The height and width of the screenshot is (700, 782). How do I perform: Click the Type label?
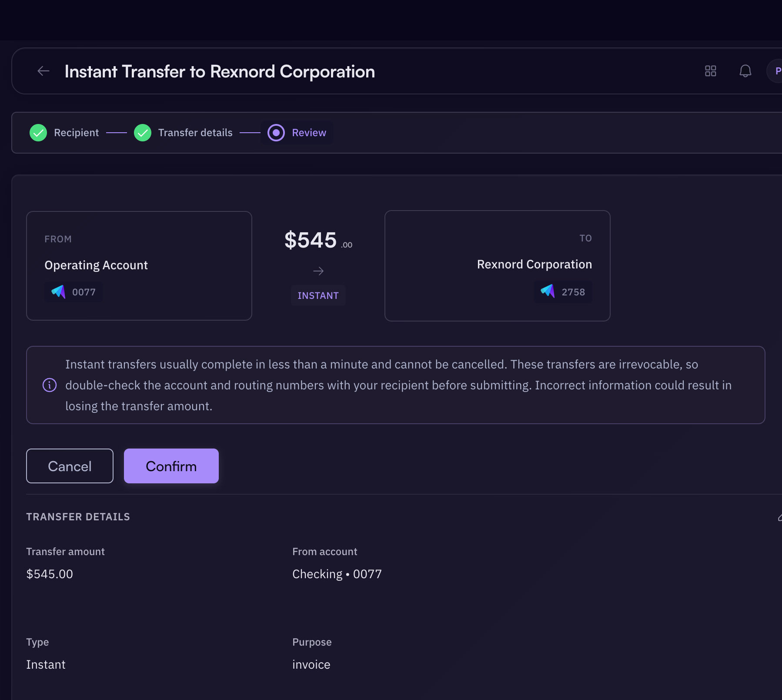[37, 642]
